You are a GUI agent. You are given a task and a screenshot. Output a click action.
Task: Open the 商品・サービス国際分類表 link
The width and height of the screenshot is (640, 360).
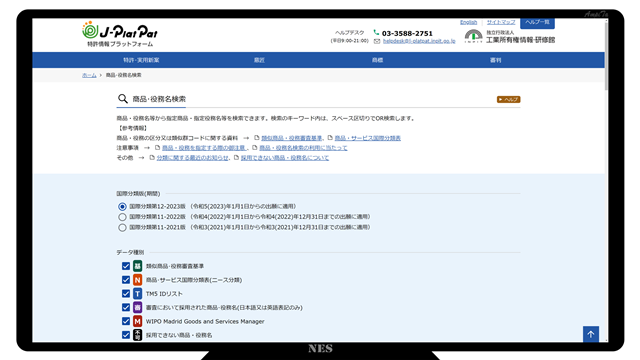(x=367, y=138)
